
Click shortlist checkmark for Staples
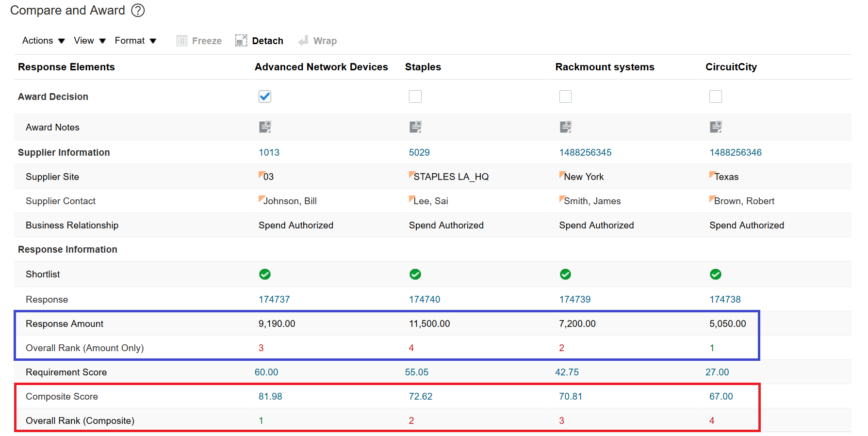[415, 275]
